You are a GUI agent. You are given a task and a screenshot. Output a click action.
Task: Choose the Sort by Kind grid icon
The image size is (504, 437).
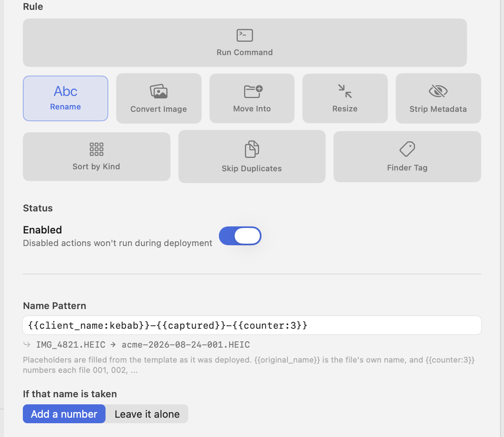pyautogui.click(x=96, y=149)
